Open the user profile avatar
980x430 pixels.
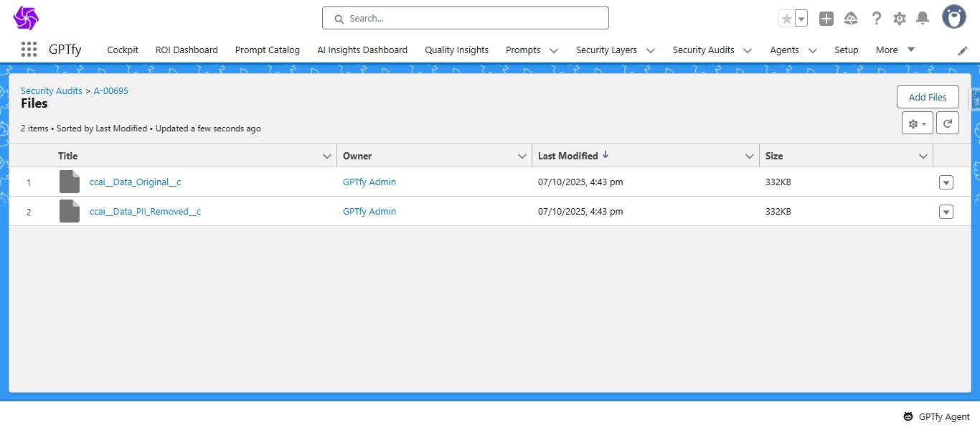coord(953,17)
